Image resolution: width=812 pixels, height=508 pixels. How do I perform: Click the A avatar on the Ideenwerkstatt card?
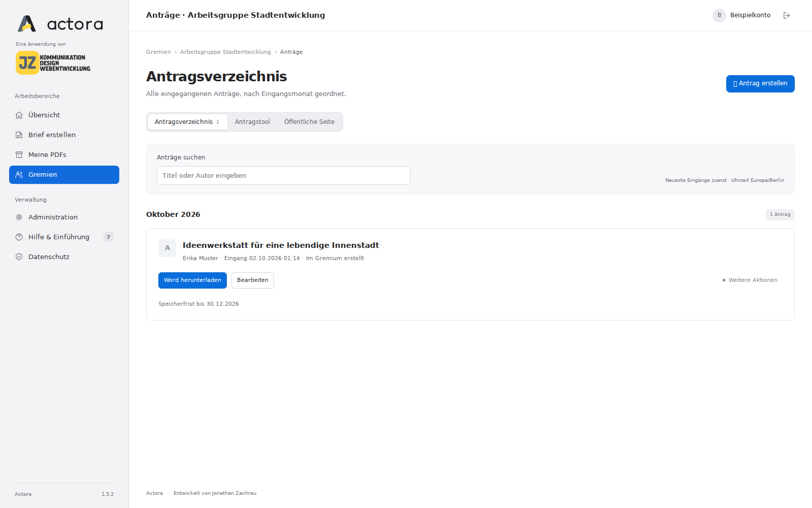pyautogui.click(x=167, y=248)
